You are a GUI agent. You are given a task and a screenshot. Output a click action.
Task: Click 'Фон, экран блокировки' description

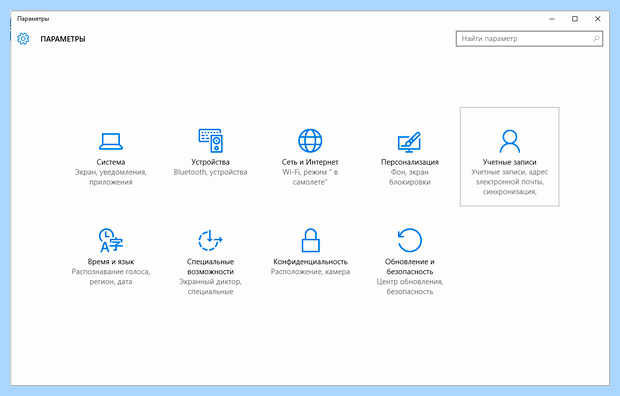[410, 177]
